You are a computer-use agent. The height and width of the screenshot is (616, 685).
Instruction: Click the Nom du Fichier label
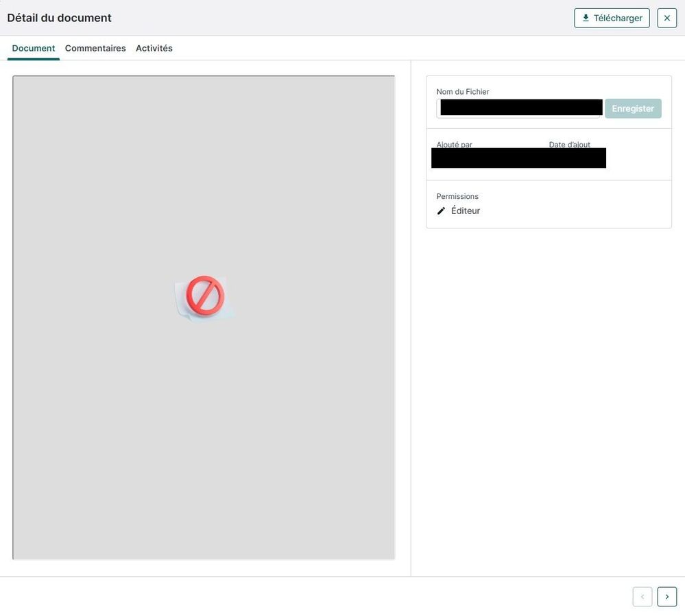(463, 92)
